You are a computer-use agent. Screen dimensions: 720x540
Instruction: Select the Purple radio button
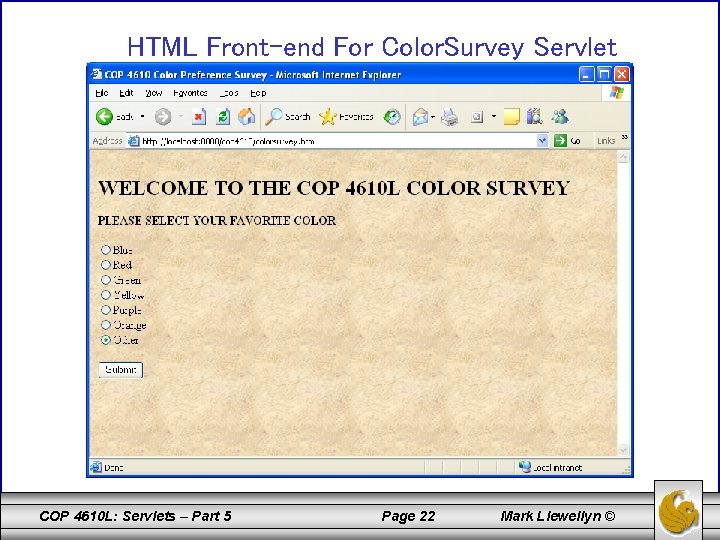106,310
